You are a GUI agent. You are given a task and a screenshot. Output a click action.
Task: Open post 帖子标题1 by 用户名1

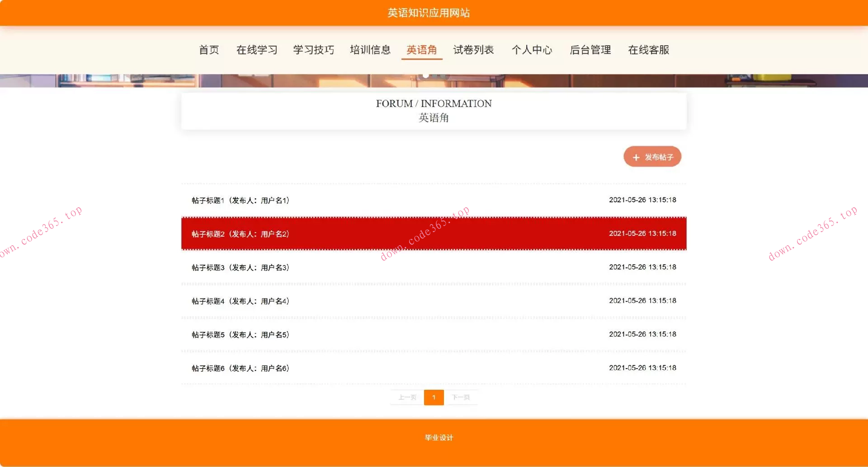pyautogui.click(x=240, y=200)
